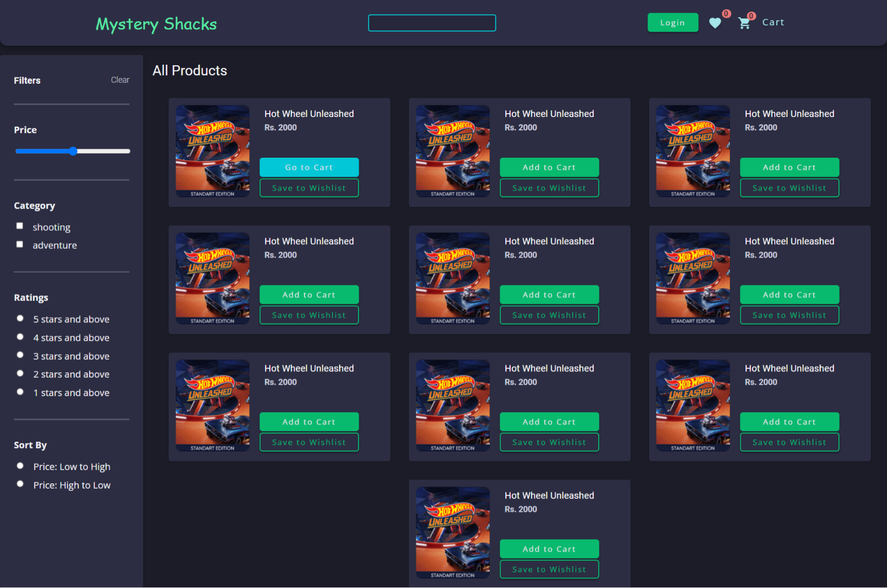Sort products by Price: Low to High
The width and height of the screenshot is (887, 588).
point(20,465)
